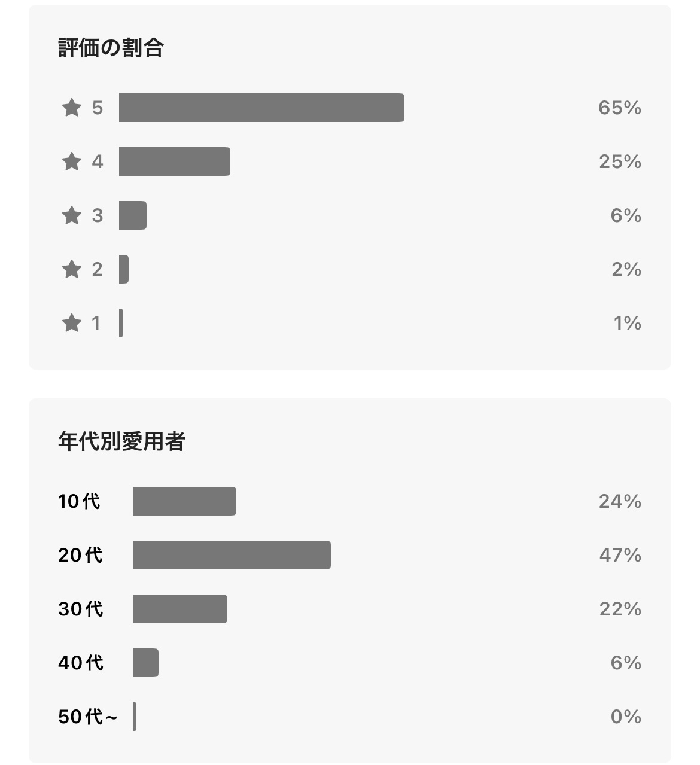Select the 評価の割合 heading
This screenshot has width=700, height=765.
111,48
